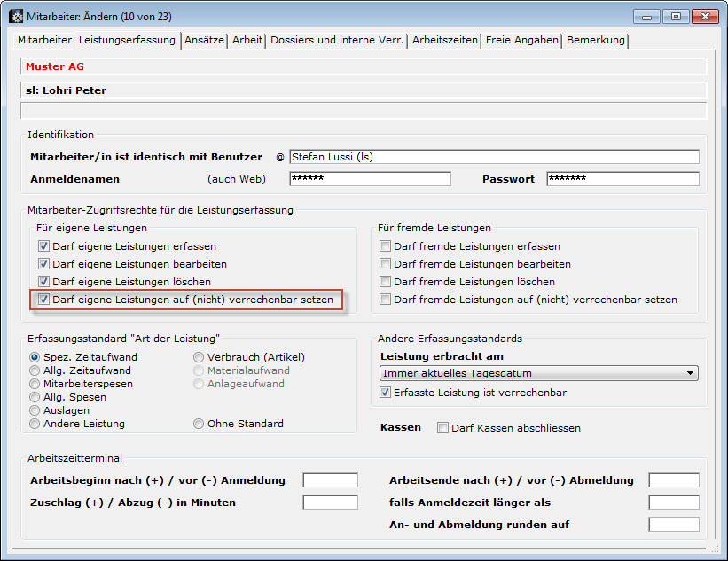Select the Ohne Standard radio button
728x561 pixels.
[200, 424]
